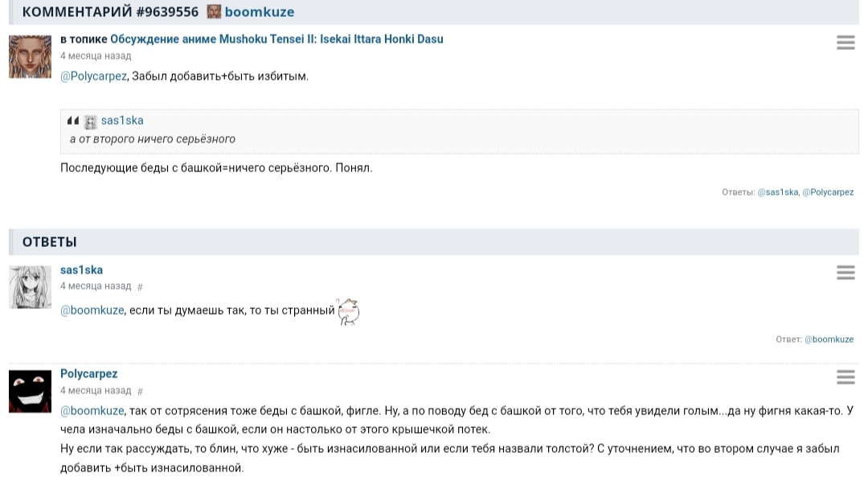
Task: Click the sas1ska mini avatar in the quote
Action: pyautogui.click(x=91, y=121)
